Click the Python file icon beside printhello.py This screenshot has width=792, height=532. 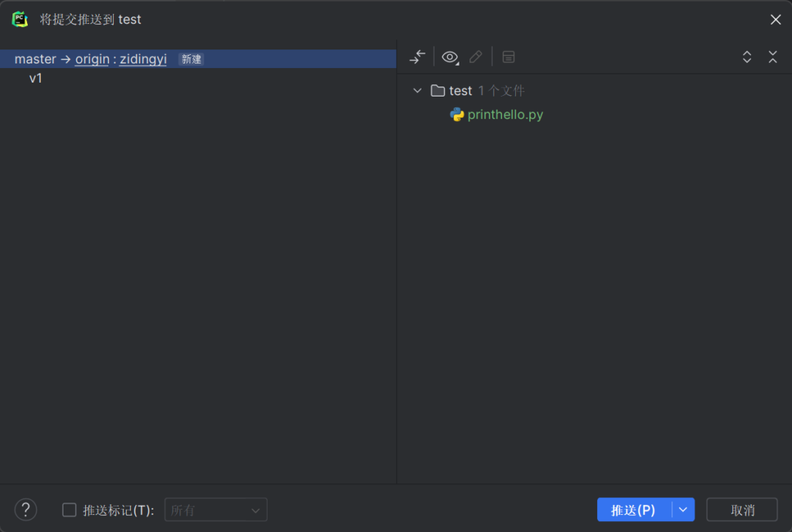pyautogui.click(x=457, y=114)
